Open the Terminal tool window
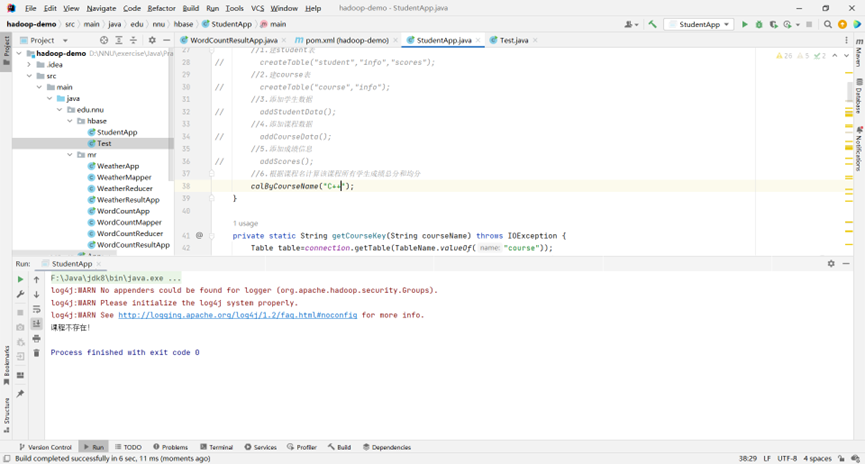This screenshot has width=865, height=464. (216, 447)
